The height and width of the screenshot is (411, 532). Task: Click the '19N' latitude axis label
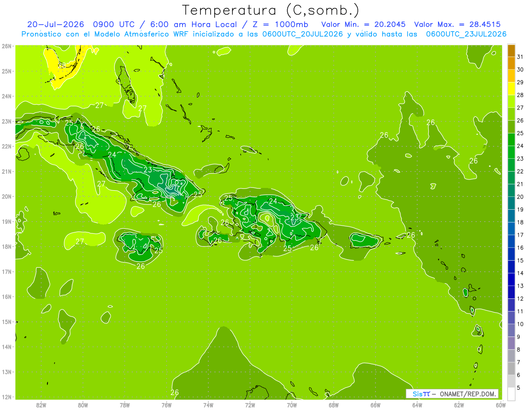pyautogui.click(x=7, y=221)
